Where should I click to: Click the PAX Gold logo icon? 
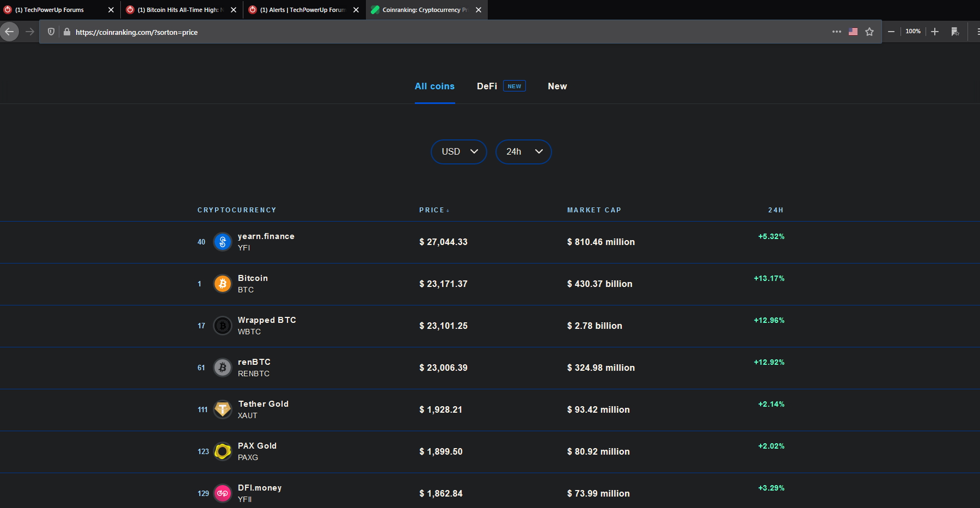click(222, 451)
